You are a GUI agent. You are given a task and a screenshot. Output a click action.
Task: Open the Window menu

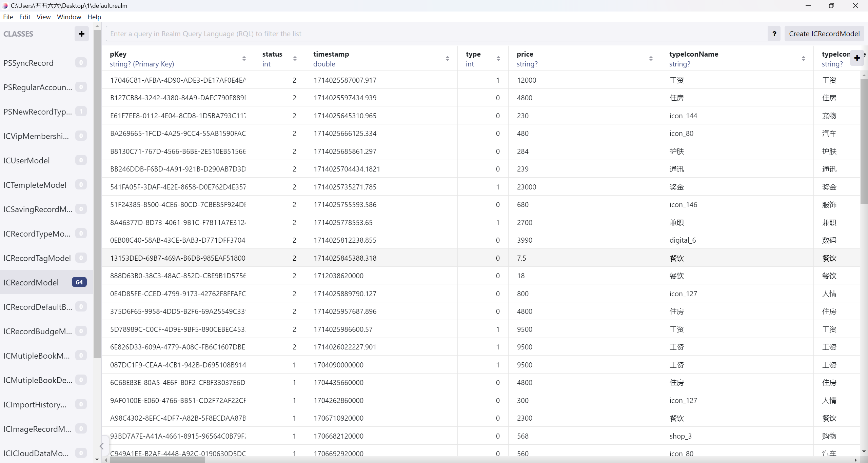pyautogui.click(x=69, y=17)
